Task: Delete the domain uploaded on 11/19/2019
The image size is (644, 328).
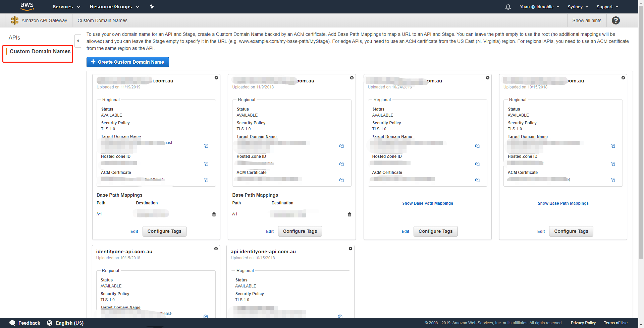Action: coord(216,78)
